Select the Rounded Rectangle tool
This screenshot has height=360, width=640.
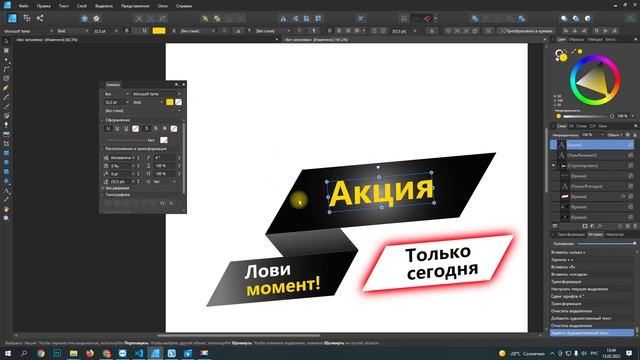[x=6, y=172]
